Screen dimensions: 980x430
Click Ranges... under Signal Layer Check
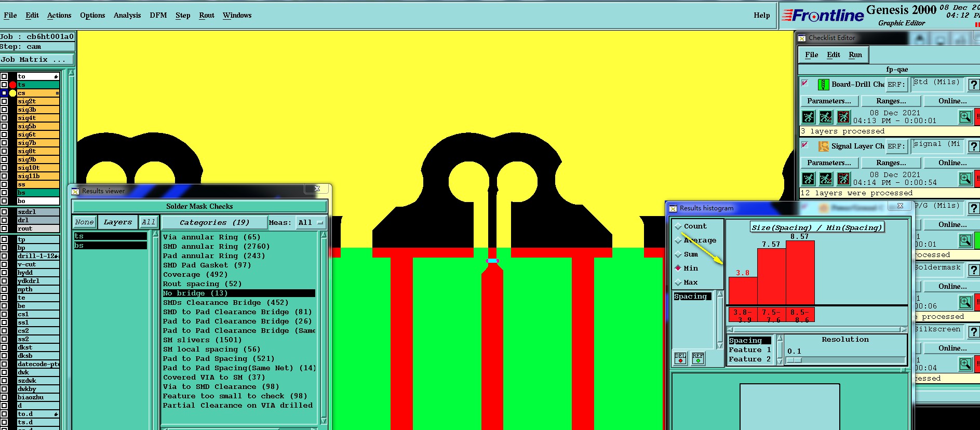click(891, 163)
